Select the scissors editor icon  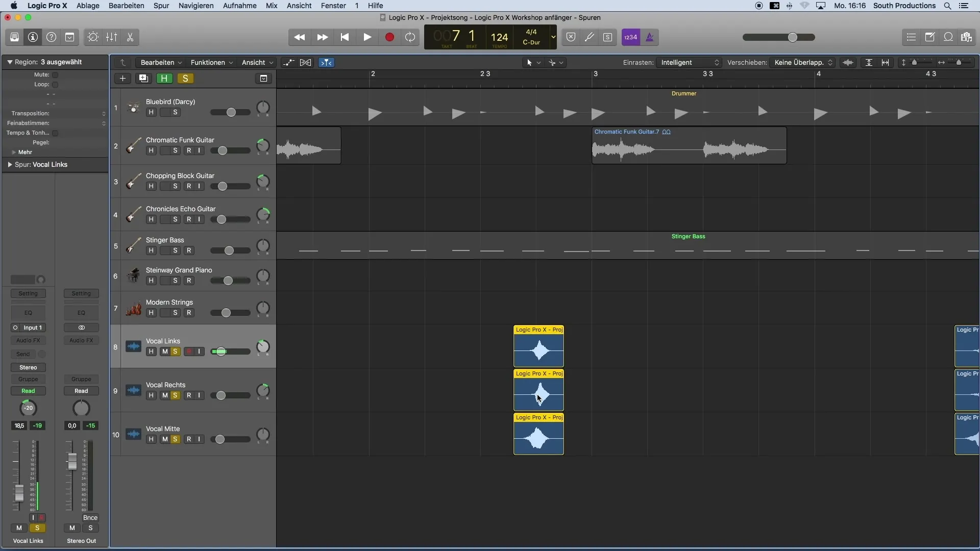[130, 37]
